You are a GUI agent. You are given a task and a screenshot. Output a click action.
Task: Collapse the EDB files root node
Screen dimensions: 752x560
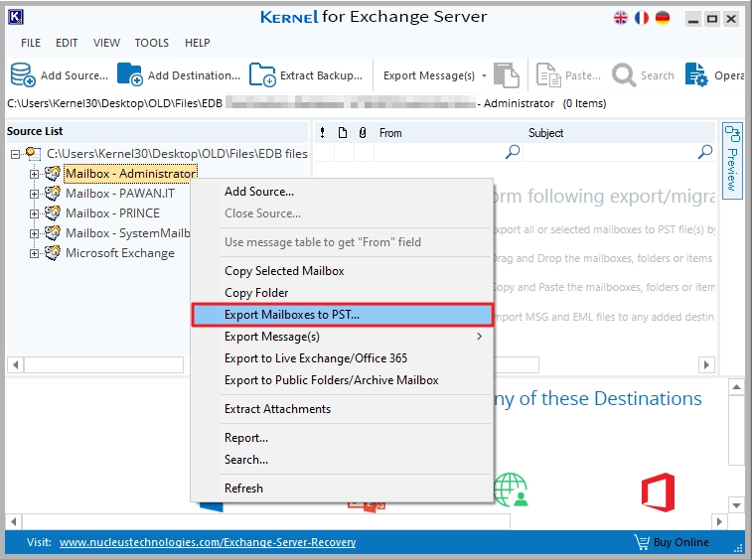[x=15, y=154]
